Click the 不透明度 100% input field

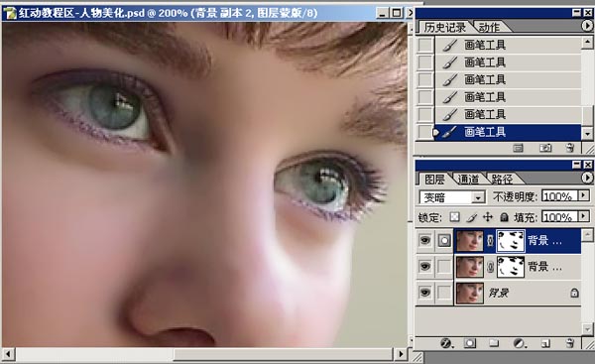[559, 196]
